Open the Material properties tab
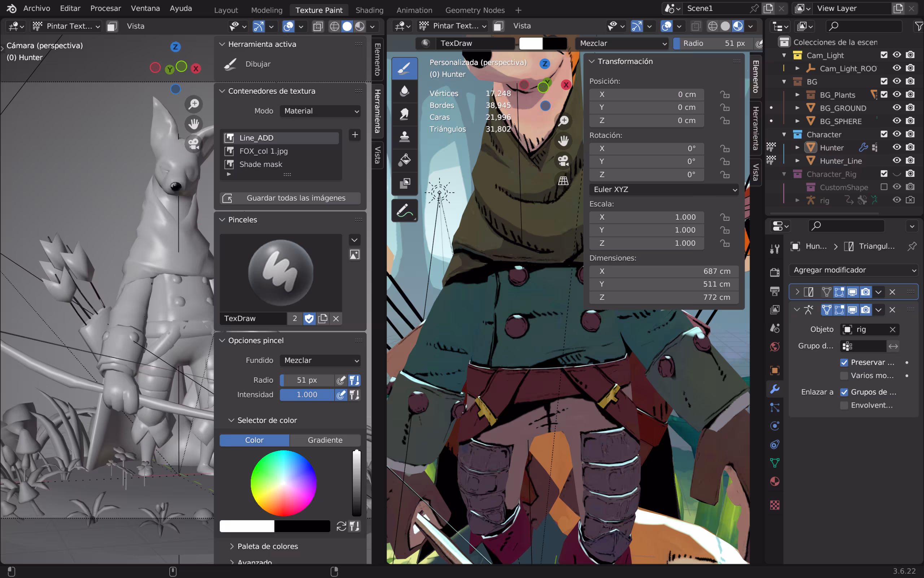This screenshot has height=578, width=924. tap(775, 481)
